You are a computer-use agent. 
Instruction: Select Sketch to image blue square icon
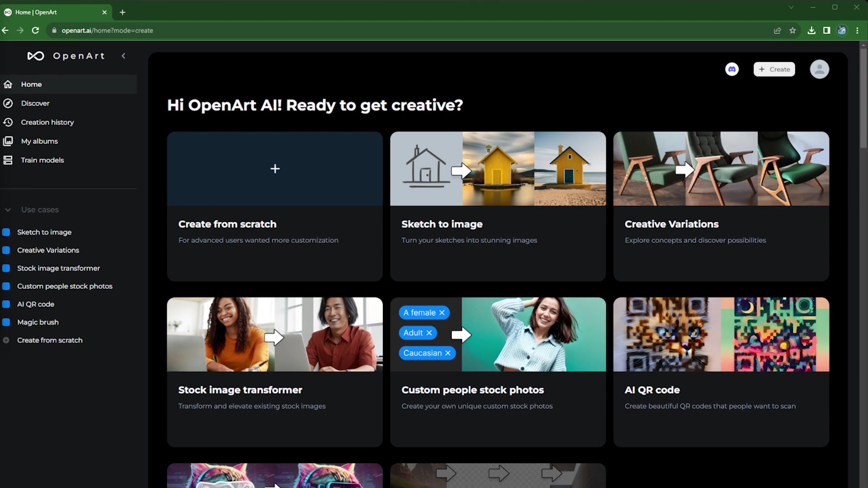[6, 232]
